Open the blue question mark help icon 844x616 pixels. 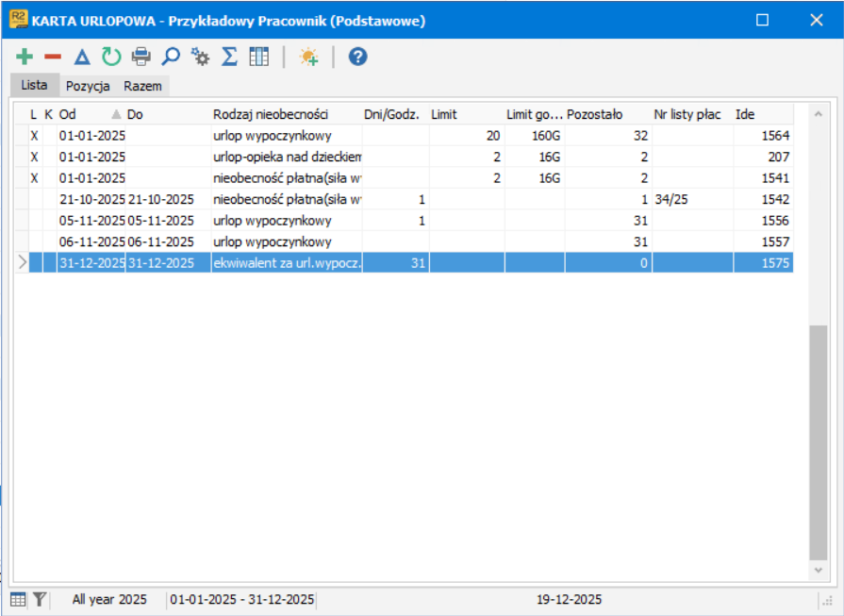point(358,57)
